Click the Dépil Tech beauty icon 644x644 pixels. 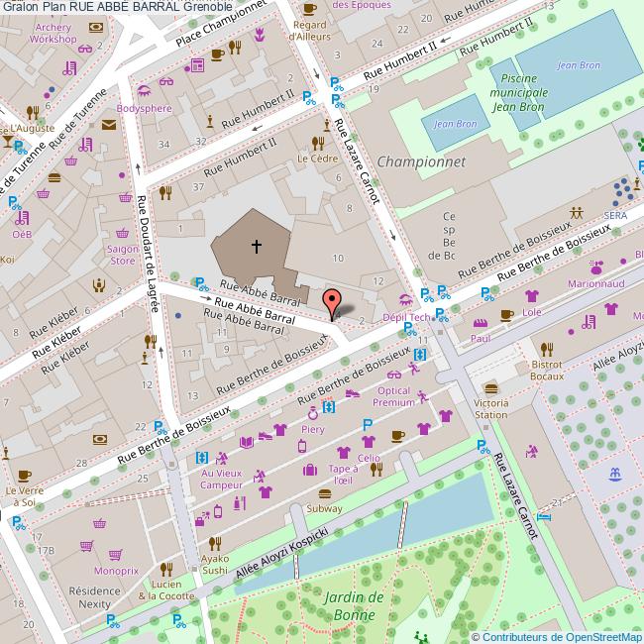pyautogui.click(x=404, y=300)
